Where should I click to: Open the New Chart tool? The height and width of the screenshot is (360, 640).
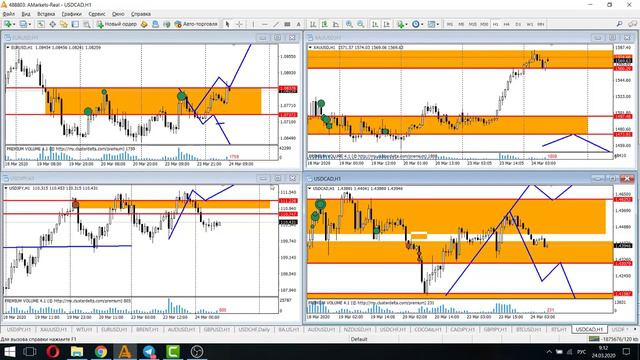[x=7, y=24]
